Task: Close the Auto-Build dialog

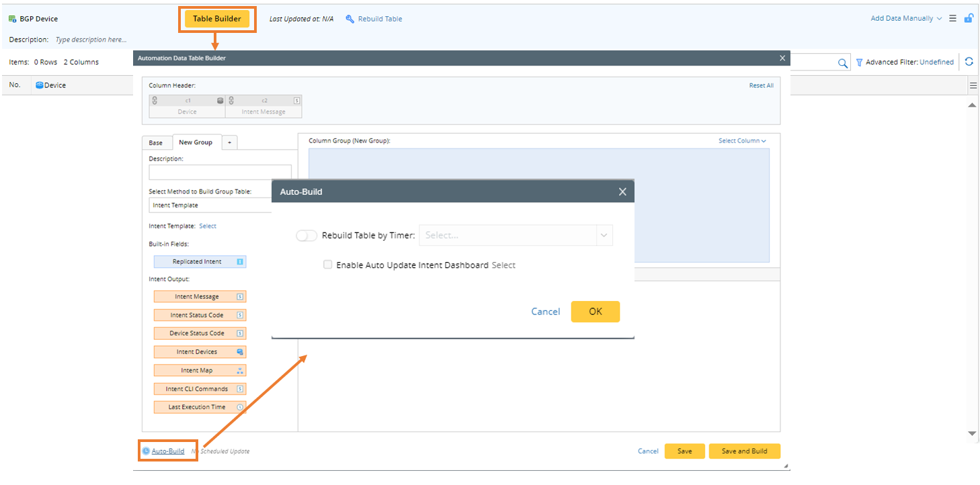Action: [622, 192]
